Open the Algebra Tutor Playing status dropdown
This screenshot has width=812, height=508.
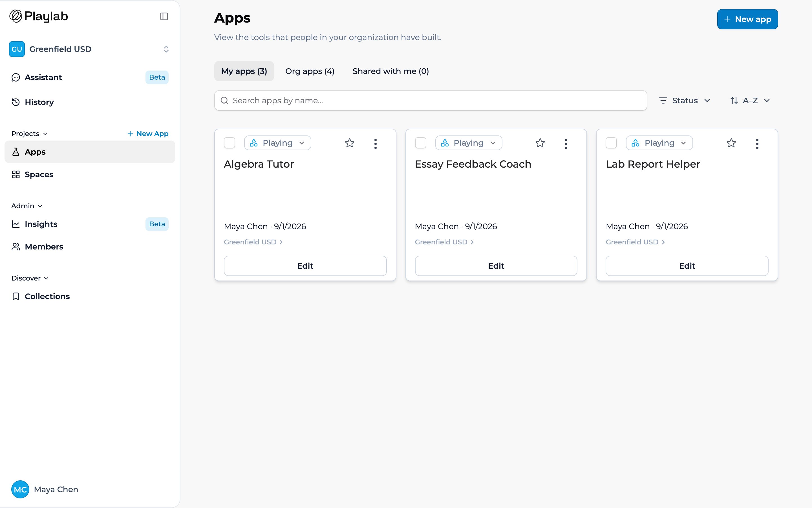click(277, 143)
